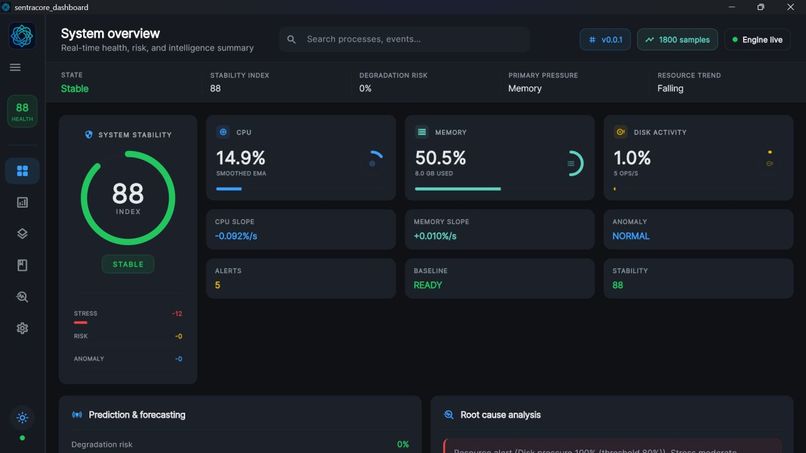Click the Stable state value
This screenshot has width=806, height=453.
[75, 88]
